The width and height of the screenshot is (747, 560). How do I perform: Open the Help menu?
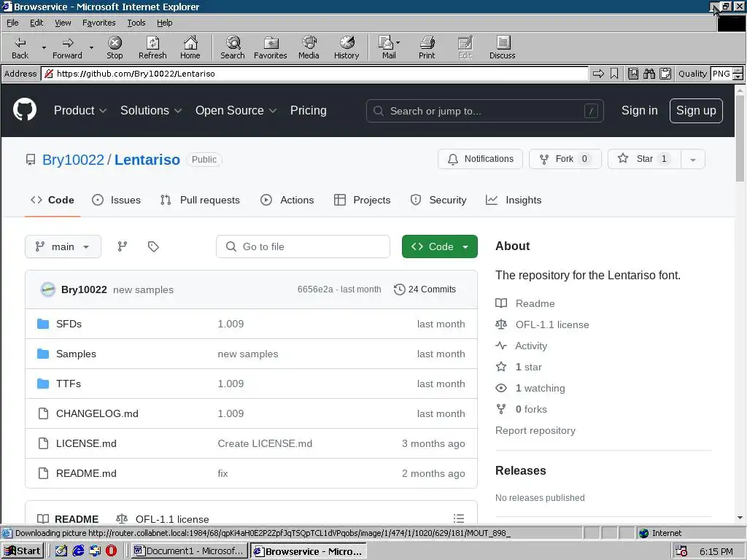tap(164, 23)
